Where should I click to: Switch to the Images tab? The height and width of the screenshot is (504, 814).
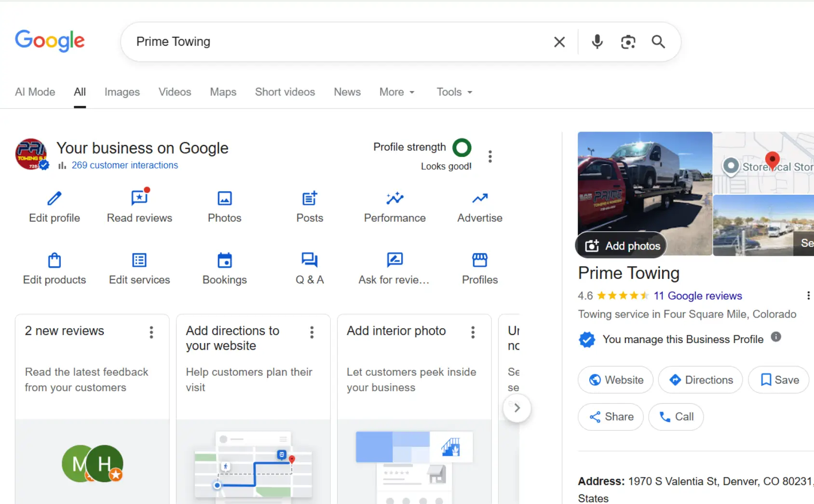tap(122, 92)
